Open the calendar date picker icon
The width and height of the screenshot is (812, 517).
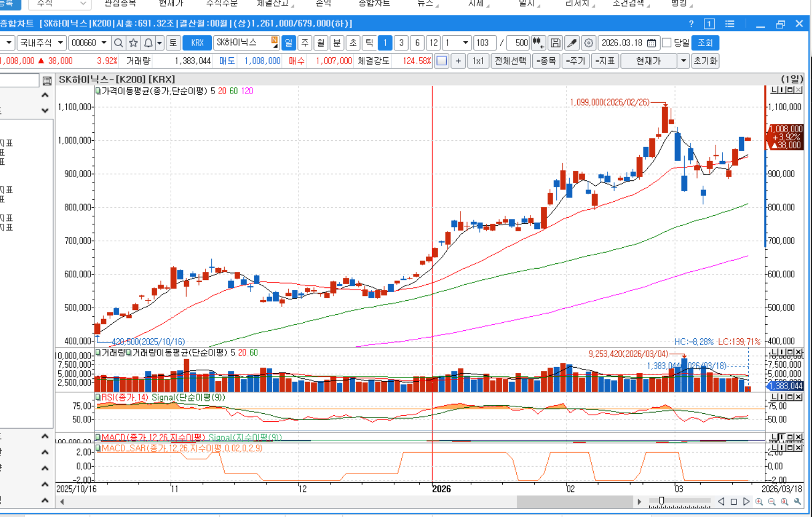(x=652, y=43)
